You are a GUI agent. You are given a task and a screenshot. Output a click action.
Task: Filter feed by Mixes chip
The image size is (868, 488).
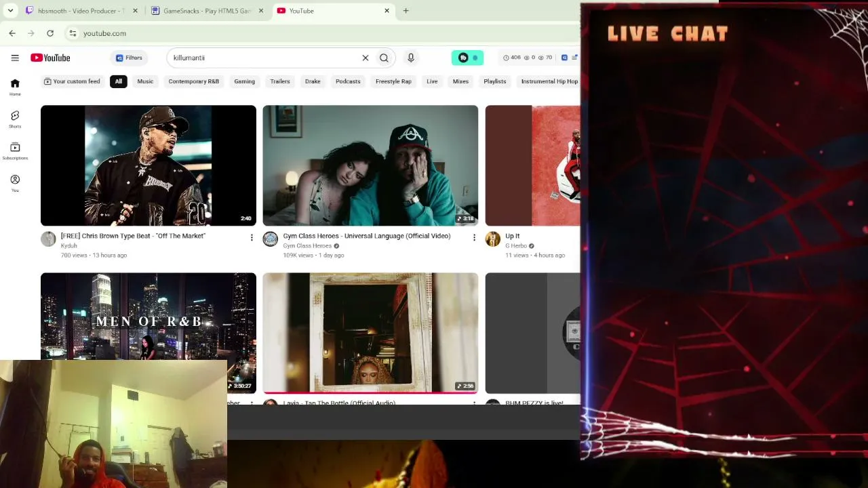460,81
